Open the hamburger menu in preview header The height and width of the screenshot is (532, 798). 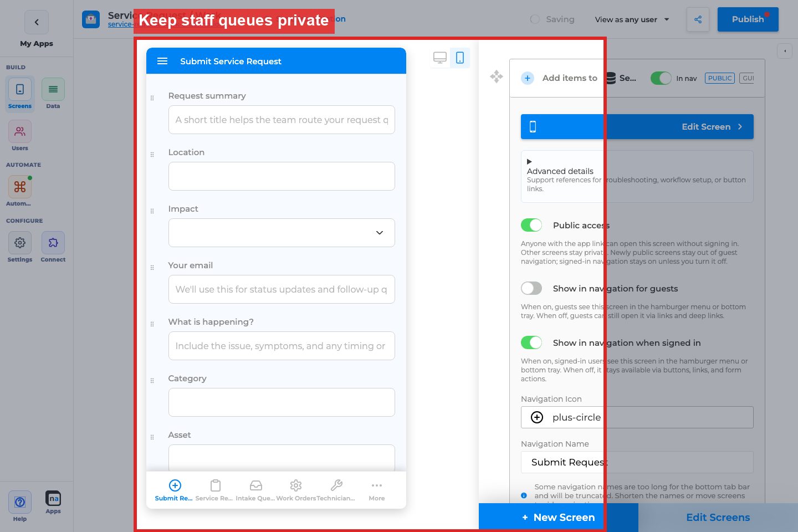click(x=162, y=61)
